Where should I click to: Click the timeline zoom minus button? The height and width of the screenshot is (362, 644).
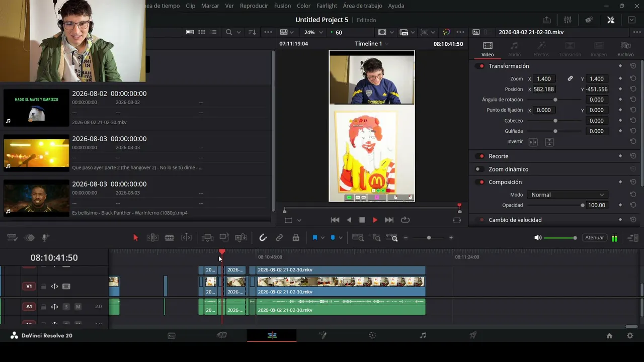406,238
